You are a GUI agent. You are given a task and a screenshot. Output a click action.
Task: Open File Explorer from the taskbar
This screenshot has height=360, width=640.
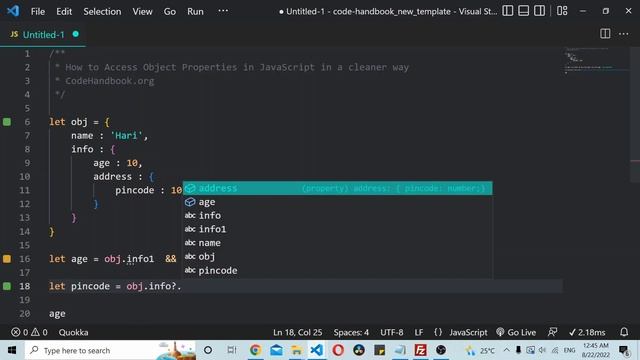(x=297, y=350)
